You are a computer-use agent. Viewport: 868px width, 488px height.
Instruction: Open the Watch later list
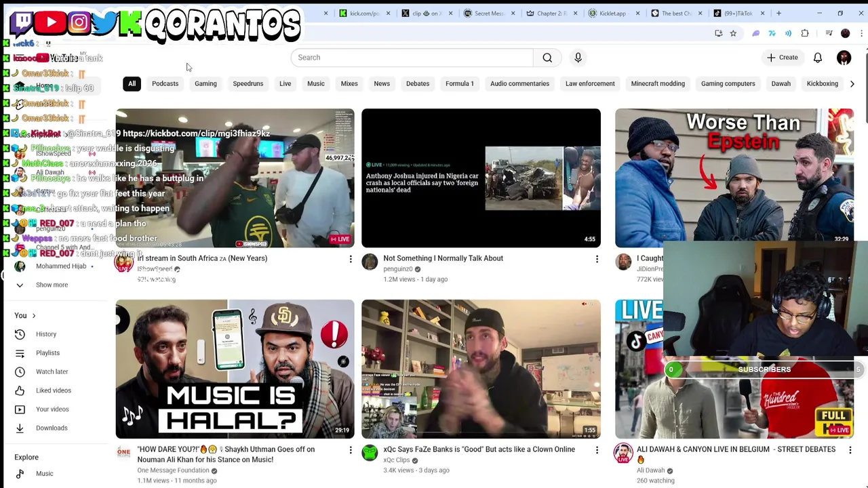[x=52, y=371]
